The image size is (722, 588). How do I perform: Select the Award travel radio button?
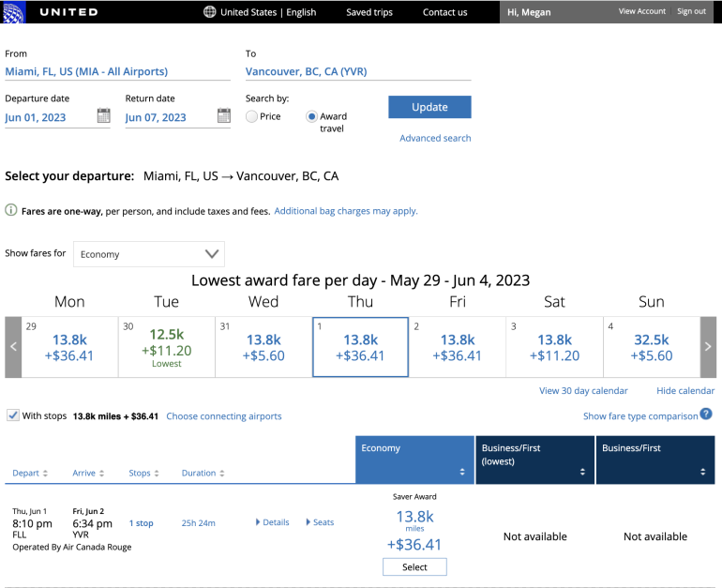tap(312, 116)
